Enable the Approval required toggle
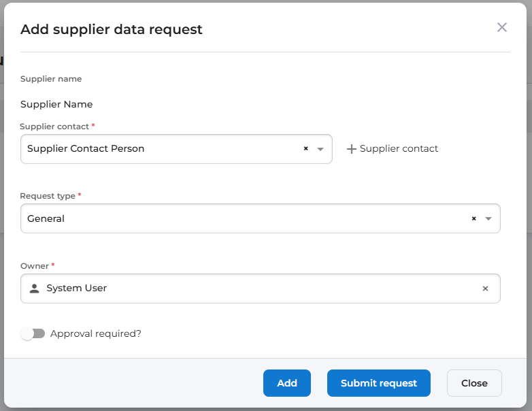Viewport: 532px width, 411px height. 33,333
